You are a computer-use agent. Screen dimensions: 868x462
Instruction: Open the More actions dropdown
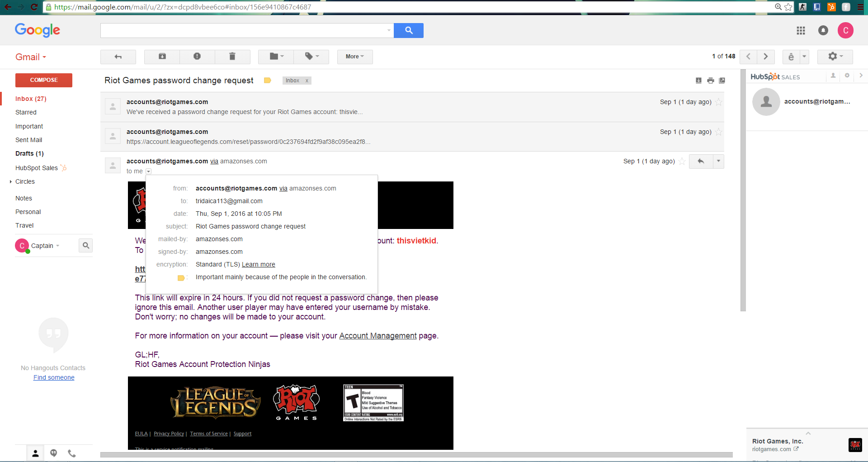point(355,57)
